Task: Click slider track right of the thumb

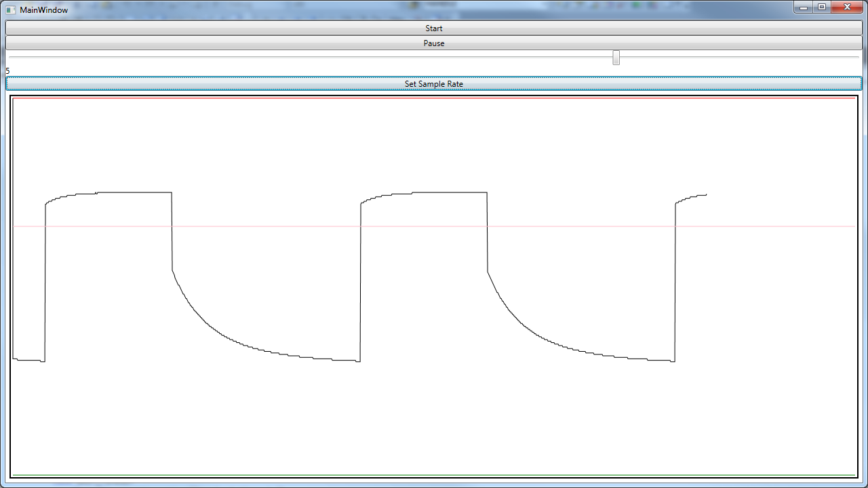Action: point(739,58)
